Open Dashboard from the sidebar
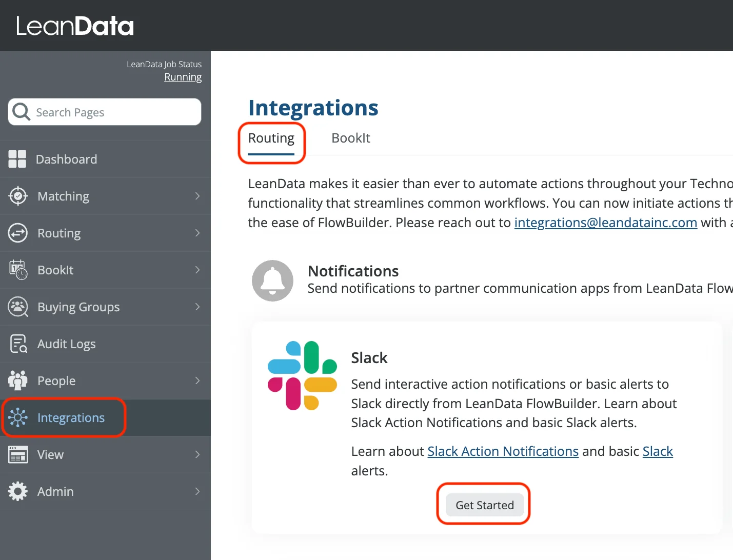 click(105, 159)
